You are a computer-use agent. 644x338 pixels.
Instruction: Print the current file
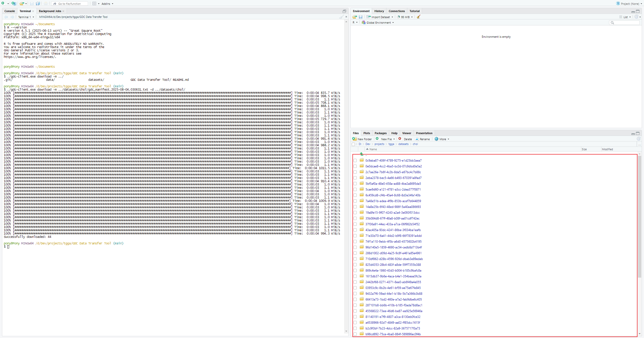[x=46, y=4]
